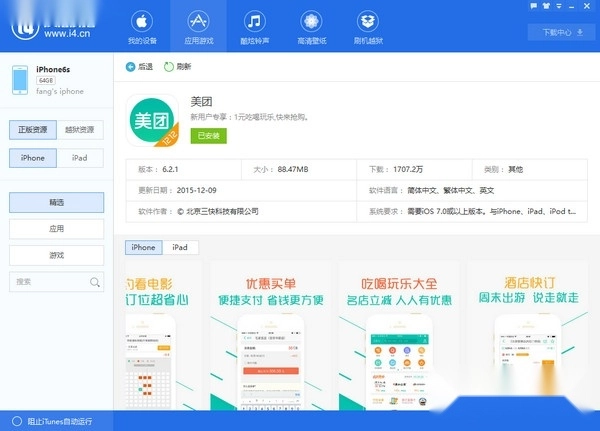Close the i4 window
This screenshot has width=600, height=431.
click(x=587, y=6)
